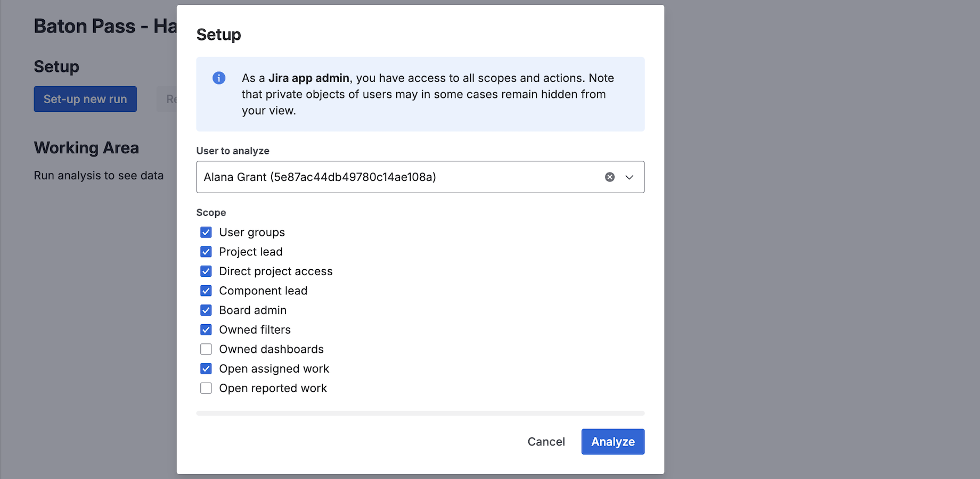This screenshot has width=980, height=479.
Task: Click the progress bar above Cancel
Action: click(420, 413)
